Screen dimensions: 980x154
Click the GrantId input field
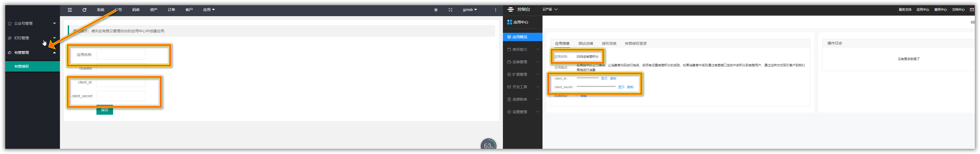click(x=121, y=69)
